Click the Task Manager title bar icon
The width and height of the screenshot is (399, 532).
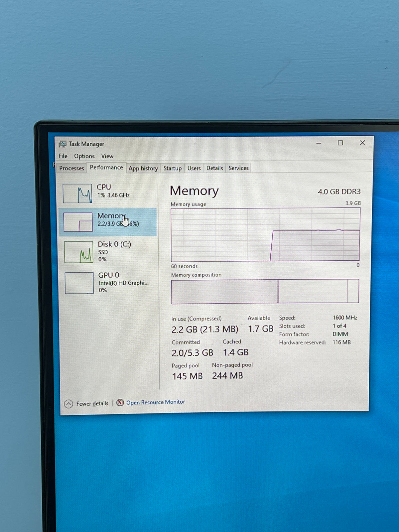pos(62,144)
